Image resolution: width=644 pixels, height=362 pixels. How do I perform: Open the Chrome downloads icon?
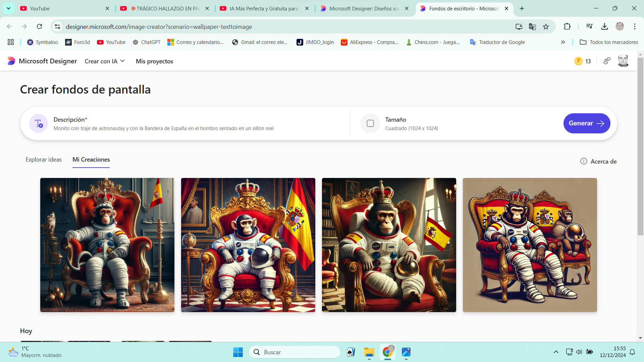point(604,26)
